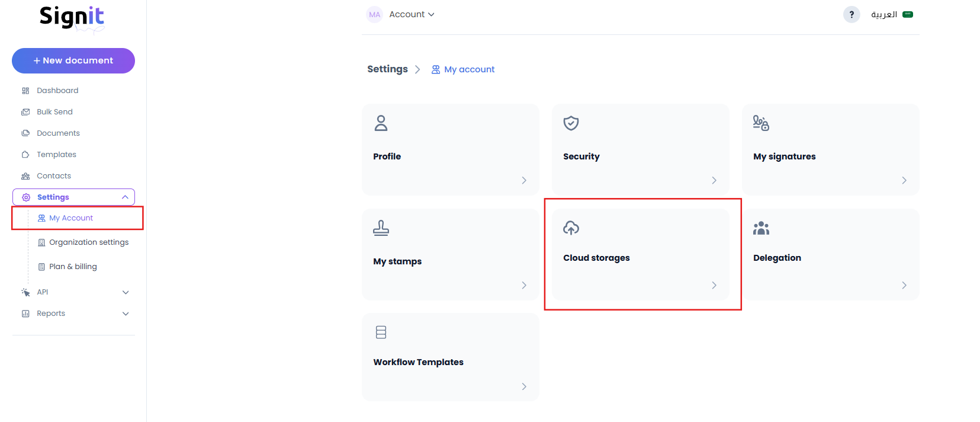Click the My account breadcrumb icon

point(436,69)
